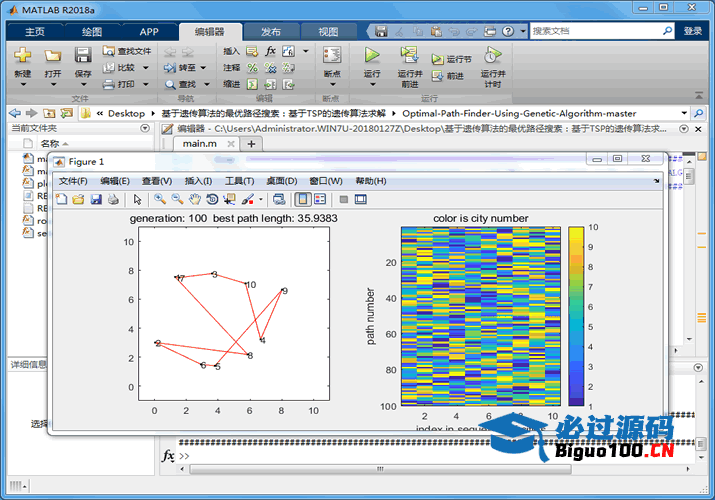715x500 pixels.
Task: Click the 名称 (Name) column header
Action: 50,144
